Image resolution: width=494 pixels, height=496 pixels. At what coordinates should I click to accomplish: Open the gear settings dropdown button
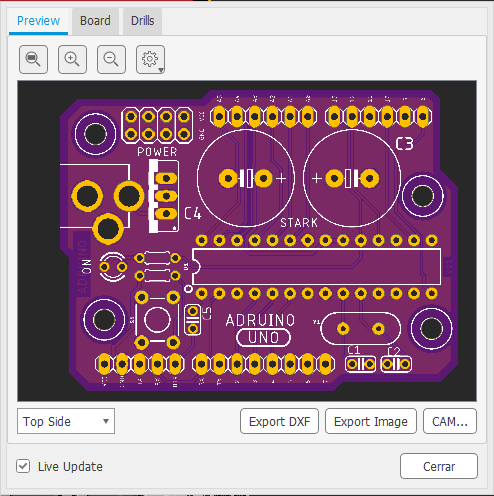pos(150,59)
